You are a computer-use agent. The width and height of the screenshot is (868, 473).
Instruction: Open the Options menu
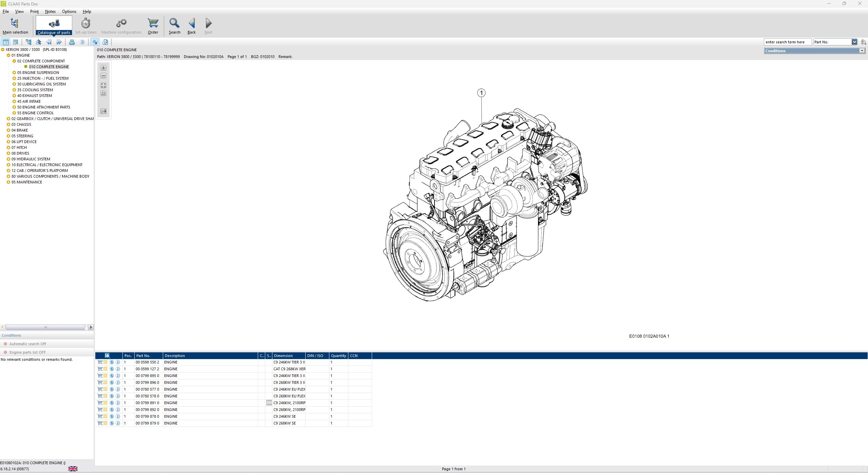tap(69, 12)
